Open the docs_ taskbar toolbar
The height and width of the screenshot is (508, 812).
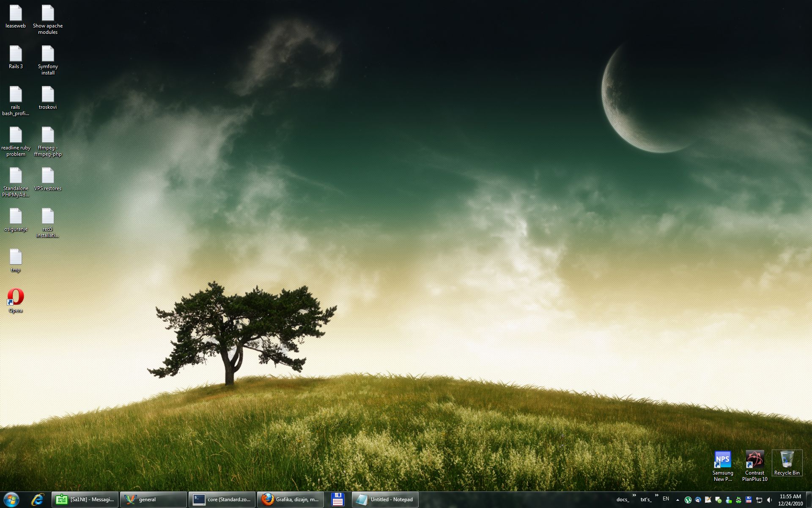[x=623, y=500]
